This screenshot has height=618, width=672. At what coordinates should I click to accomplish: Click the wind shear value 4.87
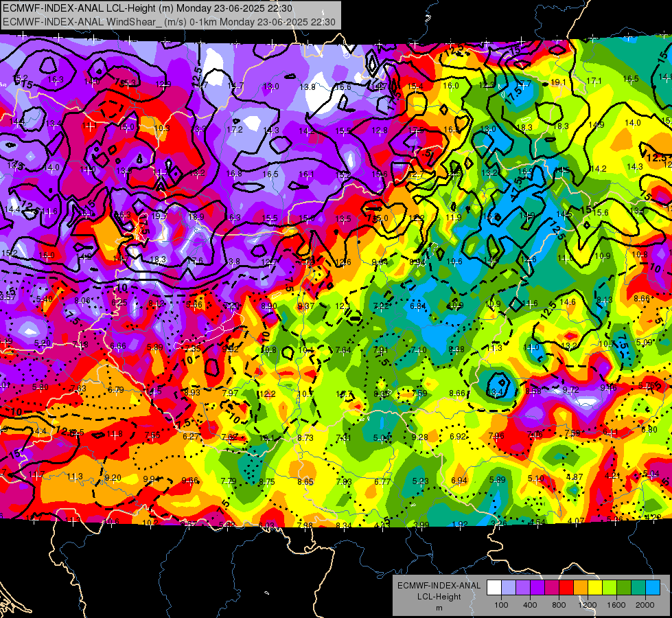pyautogui.click(x=575, y=477)
